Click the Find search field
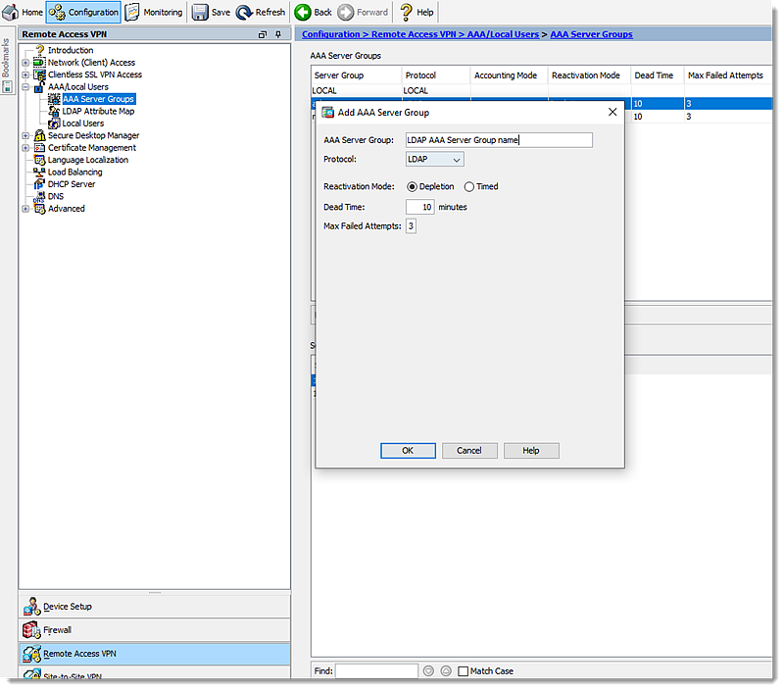The width and height of the screenshot is (784, 690). tap(376, 671)
